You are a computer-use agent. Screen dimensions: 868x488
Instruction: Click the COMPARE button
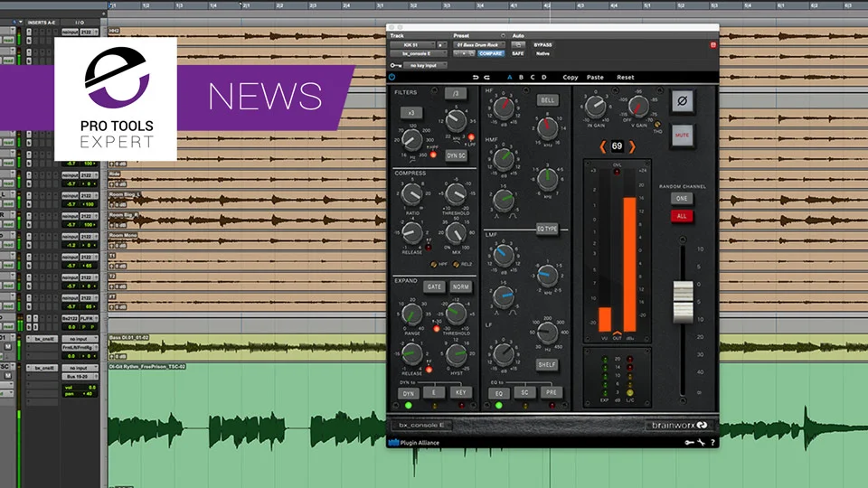[490, 53]
